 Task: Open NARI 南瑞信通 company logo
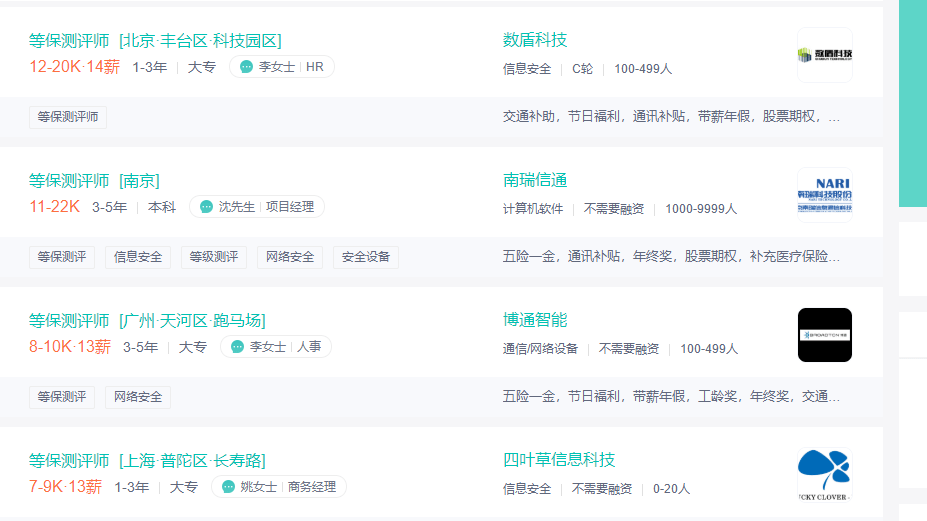[824, 195]
